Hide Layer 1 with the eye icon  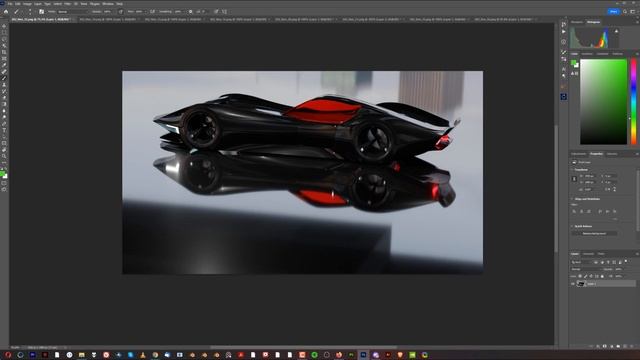[573, 284]
